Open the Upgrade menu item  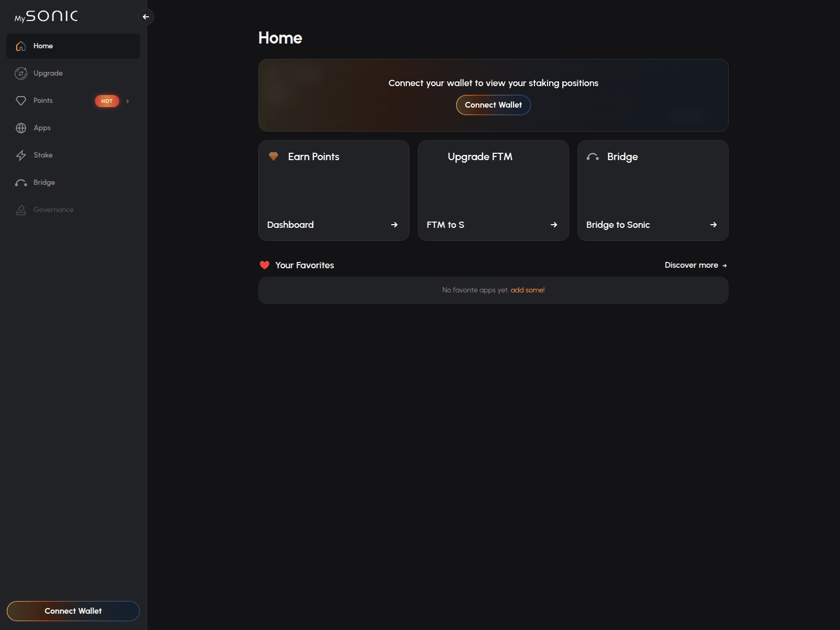coord(73,73)
